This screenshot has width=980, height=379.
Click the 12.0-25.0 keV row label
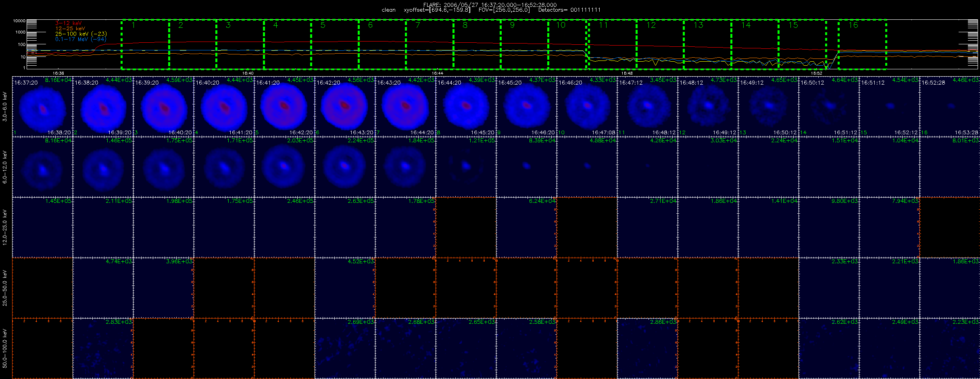click(5, 227)
